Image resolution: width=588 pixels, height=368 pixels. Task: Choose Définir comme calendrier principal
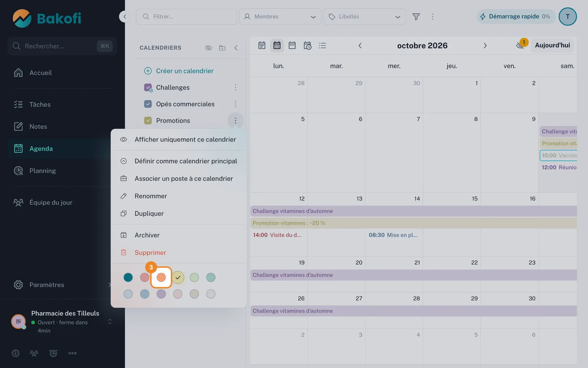179,161
